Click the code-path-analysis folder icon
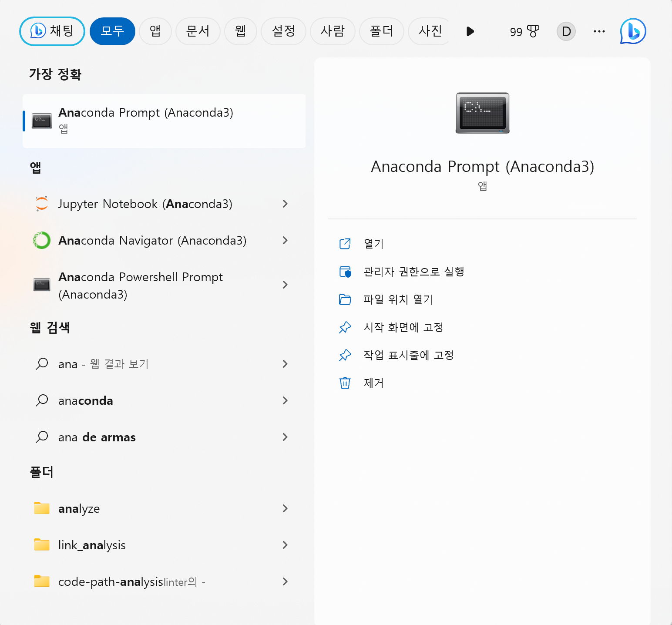Screen dimensions: 672x625 coord(42,581)
